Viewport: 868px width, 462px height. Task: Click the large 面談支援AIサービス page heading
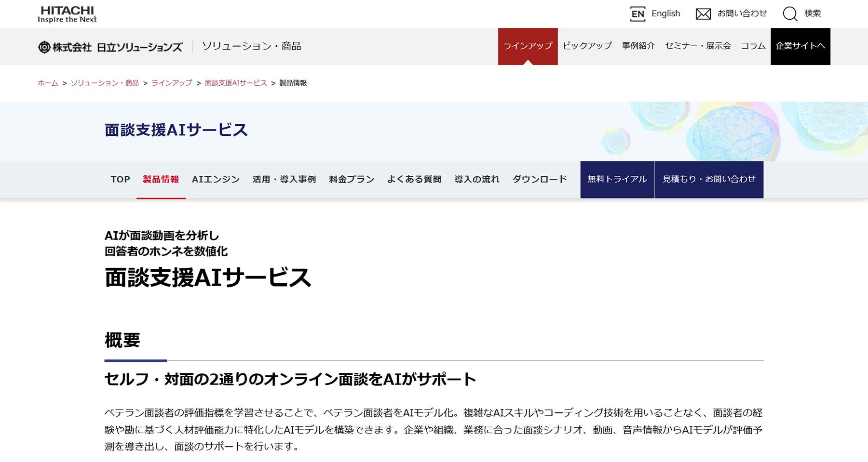tap(208, 277)
